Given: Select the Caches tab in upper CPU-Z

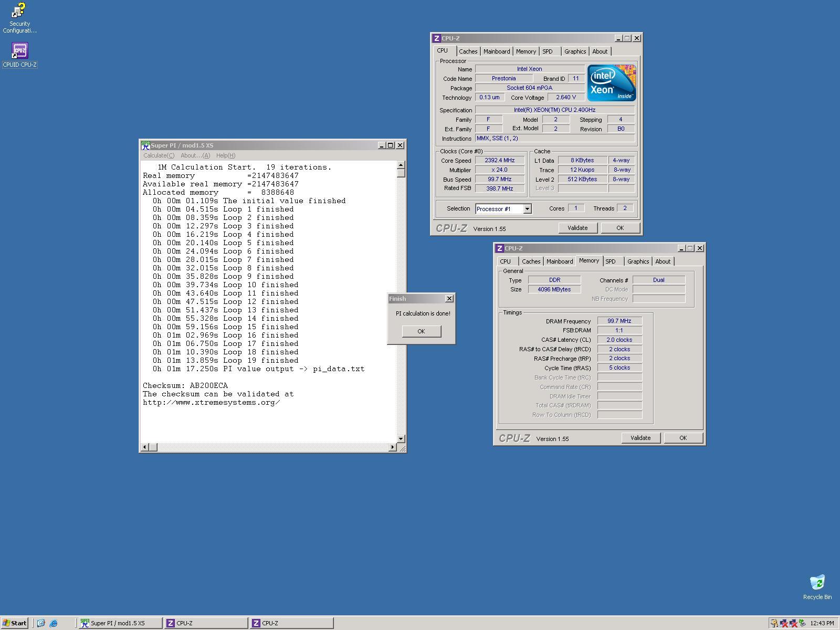Looking at the screenshot, I should (468, 51).
